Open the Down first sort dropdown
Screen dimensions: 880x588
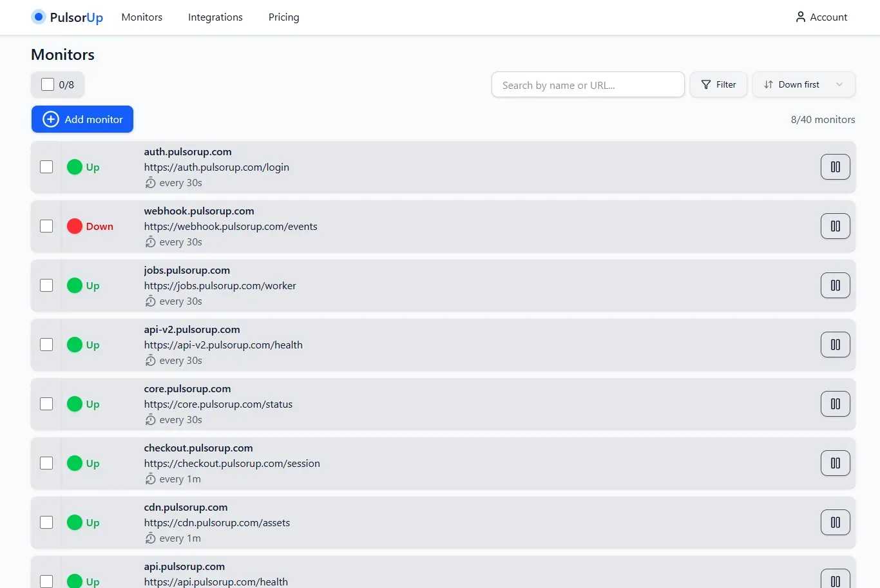(803, 84)
